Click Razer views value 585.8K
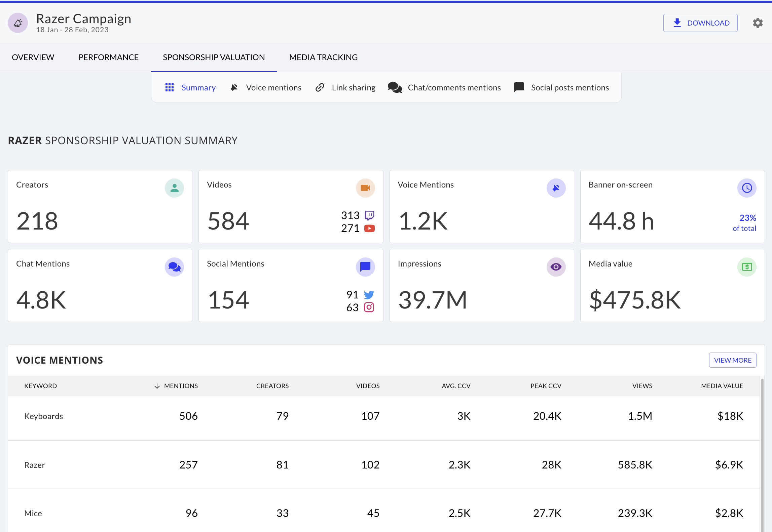The width and height of the screenshot is (772, 532). tap(635, 465)
